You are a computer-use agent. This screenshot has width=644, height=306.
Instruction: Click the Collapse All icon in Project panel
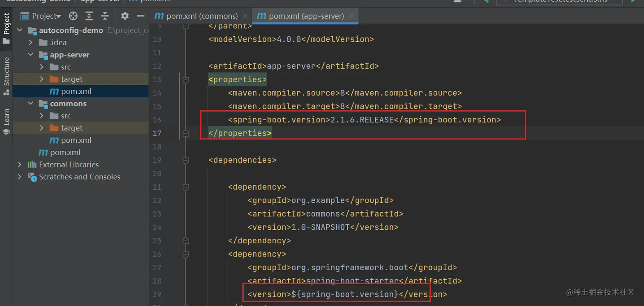click(105, 16)
